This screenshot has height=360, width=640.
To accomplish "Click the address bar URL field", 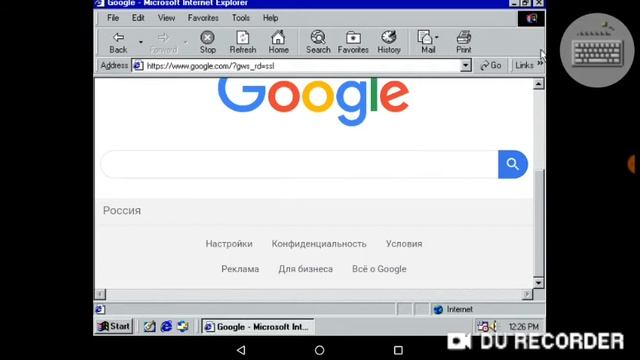I will pyautogui.click(x=302, y=66).
